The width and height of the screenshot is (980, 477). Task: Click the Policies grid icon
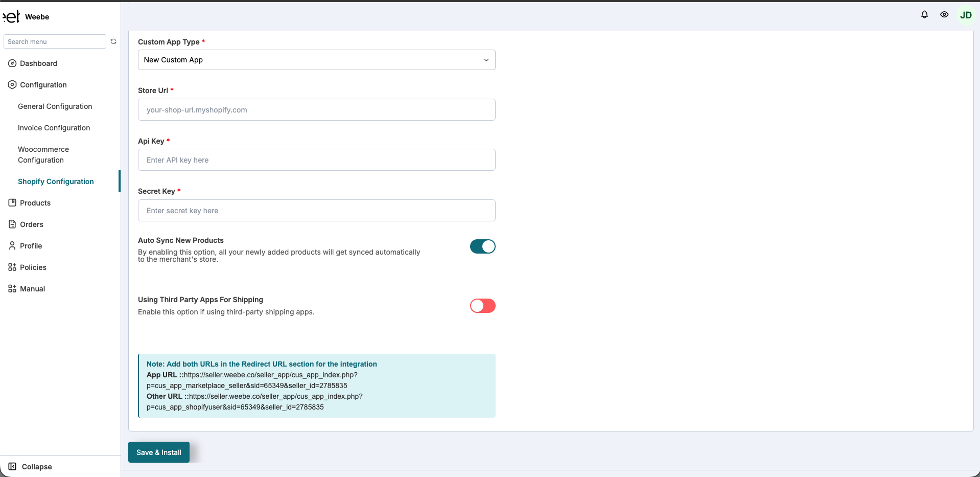tap(12, 267)
